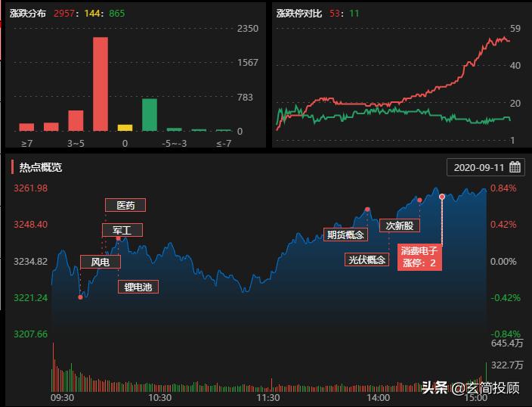Click the 3248.40 price axis label
The height and width of the screenshot is (407, 532).
pos(30,225)
